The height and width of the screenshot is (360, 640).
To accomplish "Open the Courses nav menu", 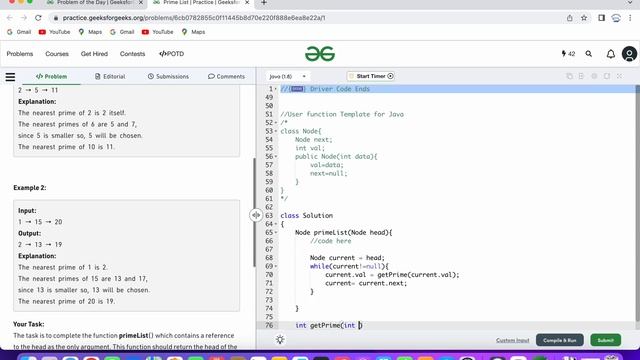I will click(x=57, y=54).
